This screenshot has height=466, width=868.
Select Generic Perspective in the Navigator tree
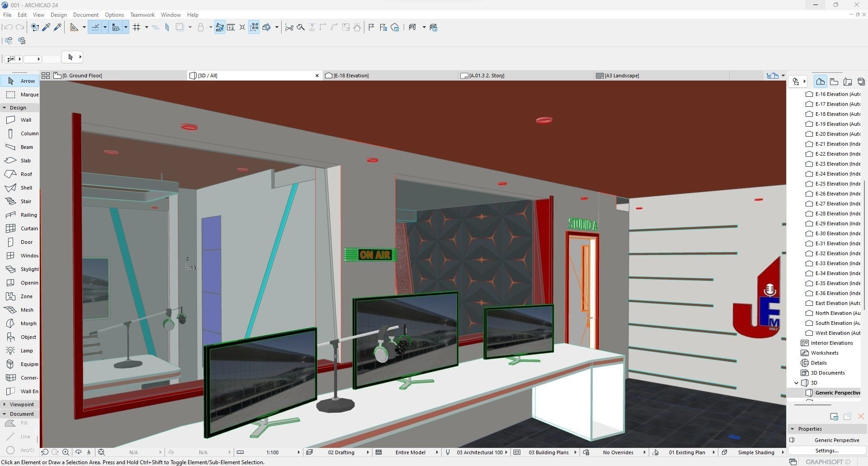pos(837,392)
